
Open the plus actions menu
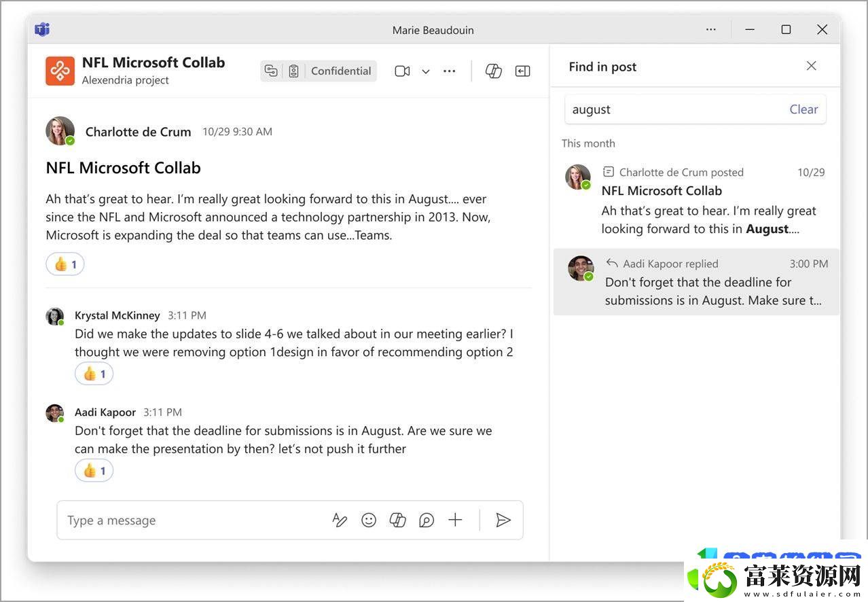click(x=455, y=520)
